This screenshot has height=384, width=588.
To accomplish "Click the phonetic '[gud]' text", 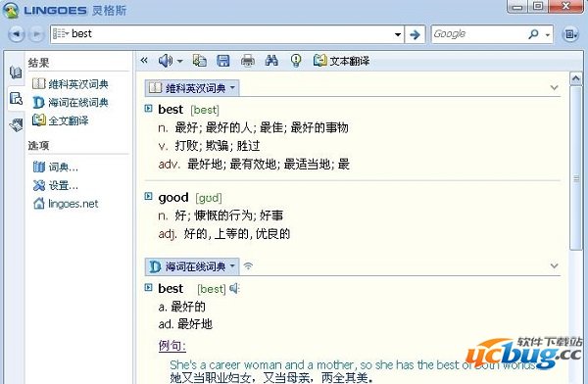I will 209,198.
